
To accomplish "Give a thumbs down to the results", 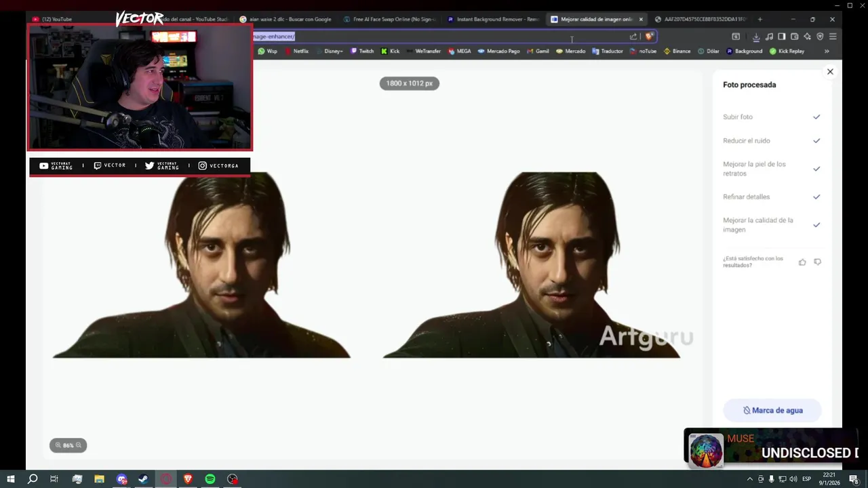I will point(817,262).
